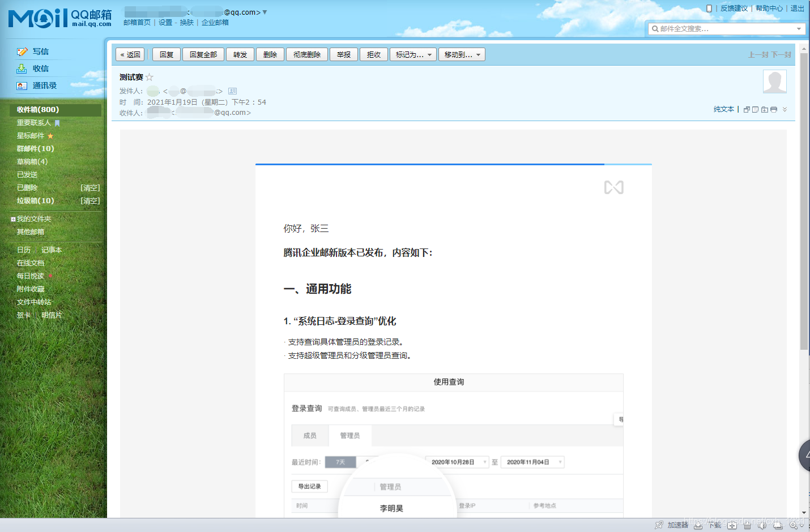Open email in new window icon
The image size is (810, 532).
(747, 109)
